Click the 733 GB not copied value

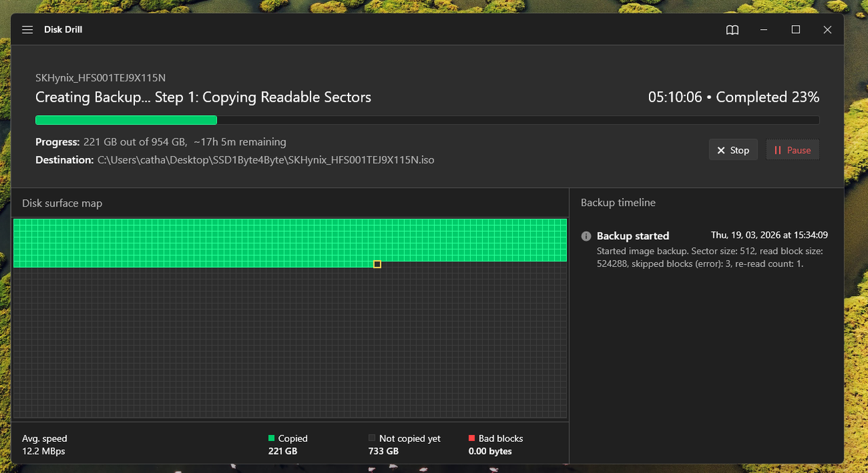(383, 451)
